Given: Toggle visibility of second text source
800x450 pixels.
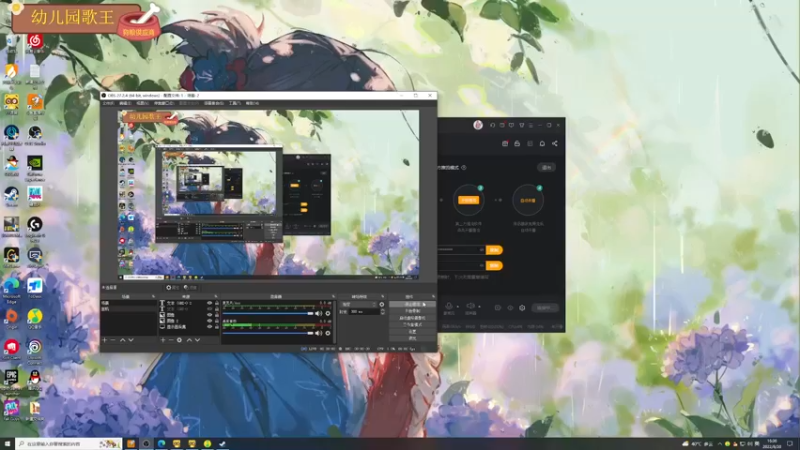Looking at the screenshot, I should [210, 309].
